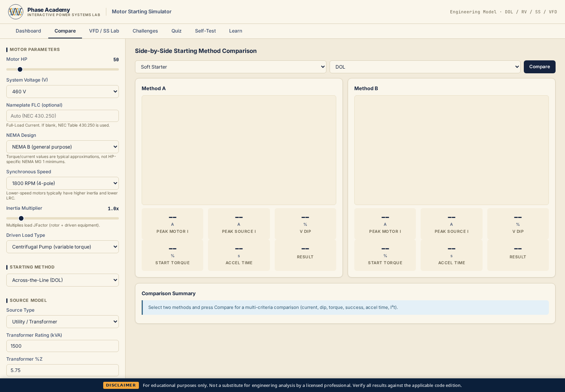Viewport: 565px width, 392px height.
Task: Open the Self-Test tab
Action: (x=205, y=31)
